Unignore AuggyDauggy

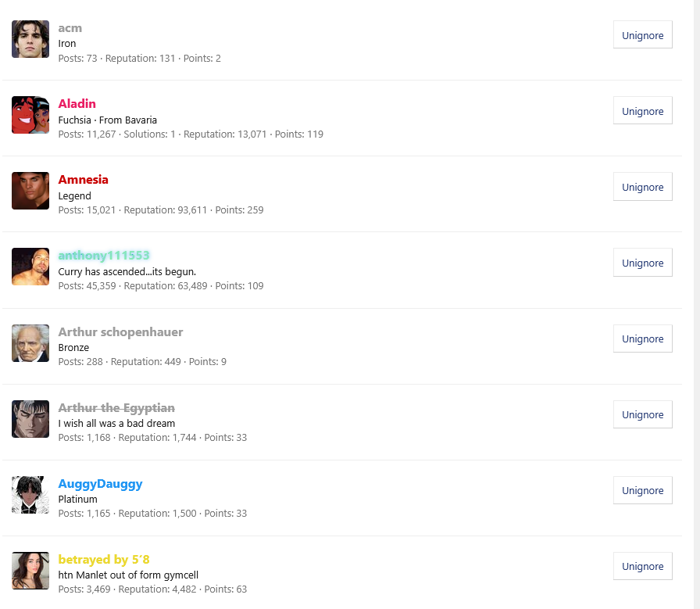click(643, 490)
